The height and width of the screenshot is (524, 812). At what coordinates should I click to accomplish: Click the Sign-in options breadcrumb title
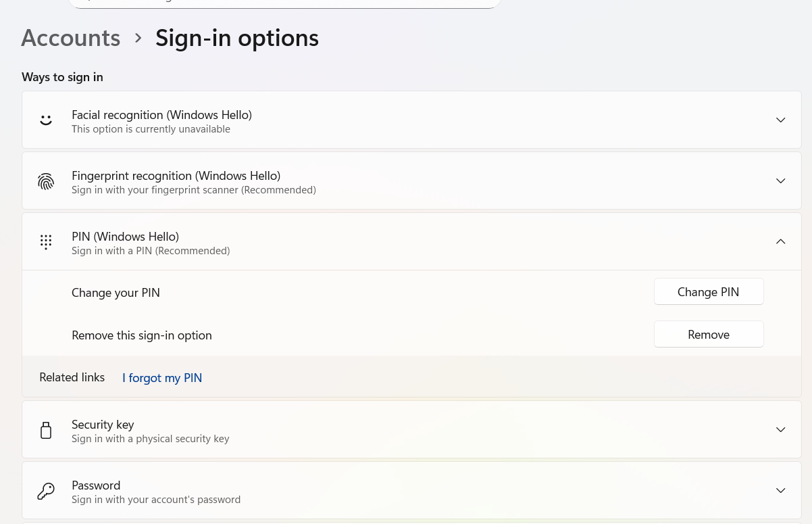point(236,38)
